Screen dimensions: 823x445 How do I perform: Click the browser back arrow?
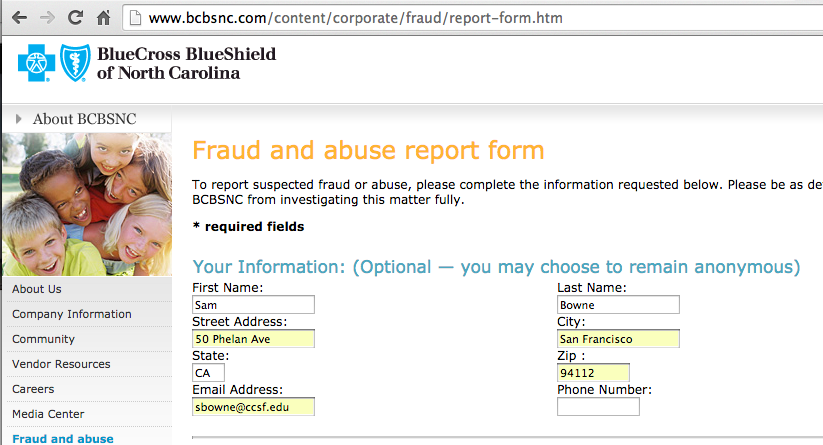(x=19, y=18)
